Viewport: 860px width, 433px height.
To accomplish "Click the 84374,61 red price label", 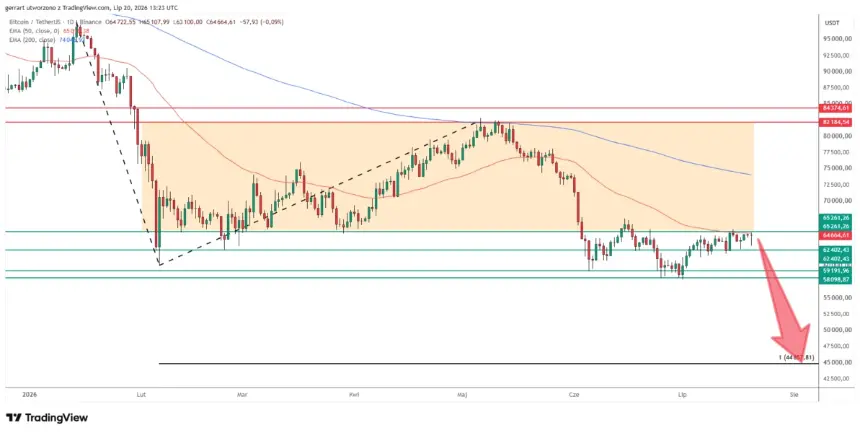I will (x=837, y=108).
